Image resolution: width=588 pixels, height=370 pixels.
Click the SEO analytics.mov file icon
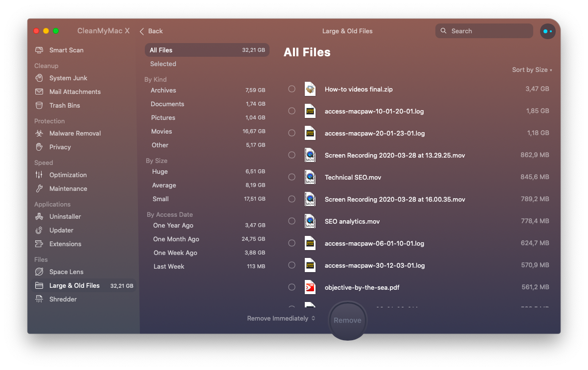point(310,221)
